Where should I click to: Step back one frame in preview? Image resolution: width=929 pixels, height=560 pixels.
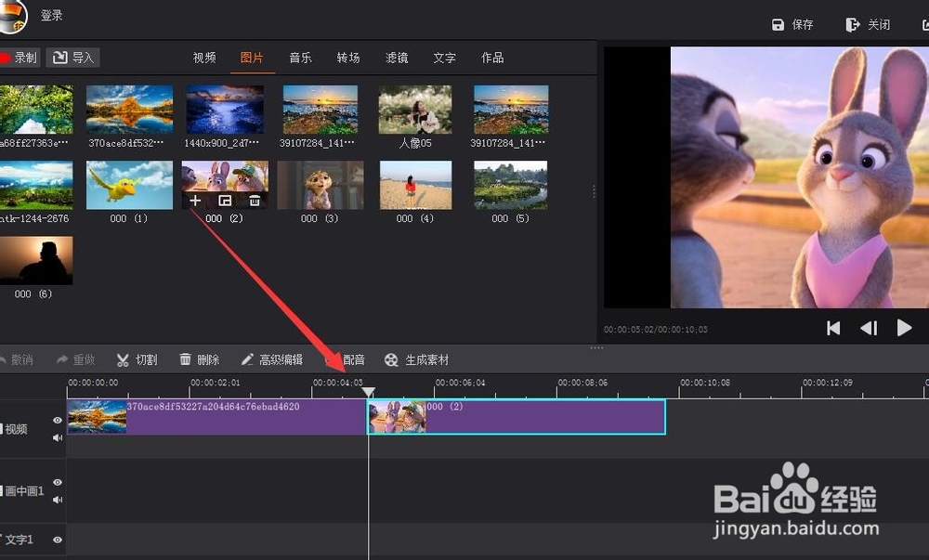pyautogui.click(x=869, y=328)
